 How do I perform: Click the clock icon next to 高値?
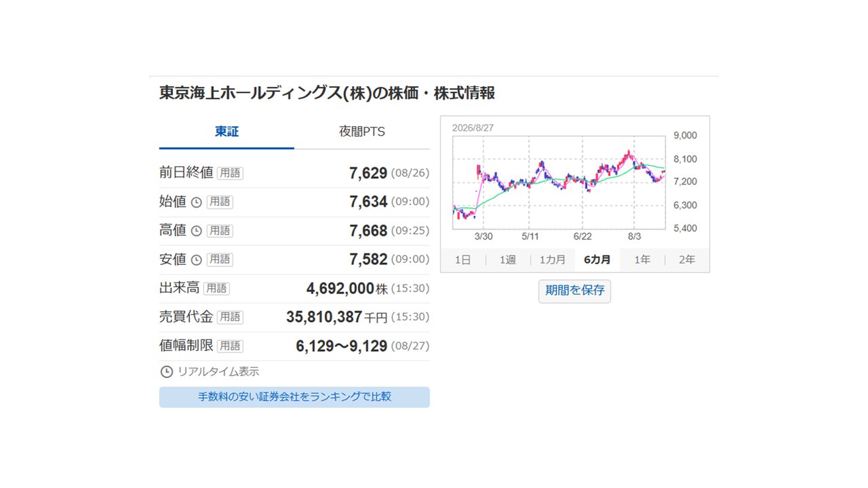tap(196, 230)
